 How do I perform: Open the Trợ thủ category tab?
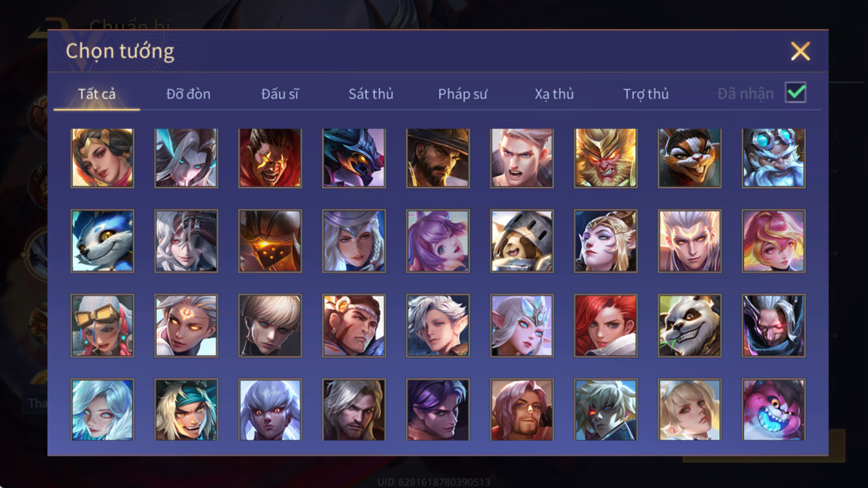coord(646,94)
